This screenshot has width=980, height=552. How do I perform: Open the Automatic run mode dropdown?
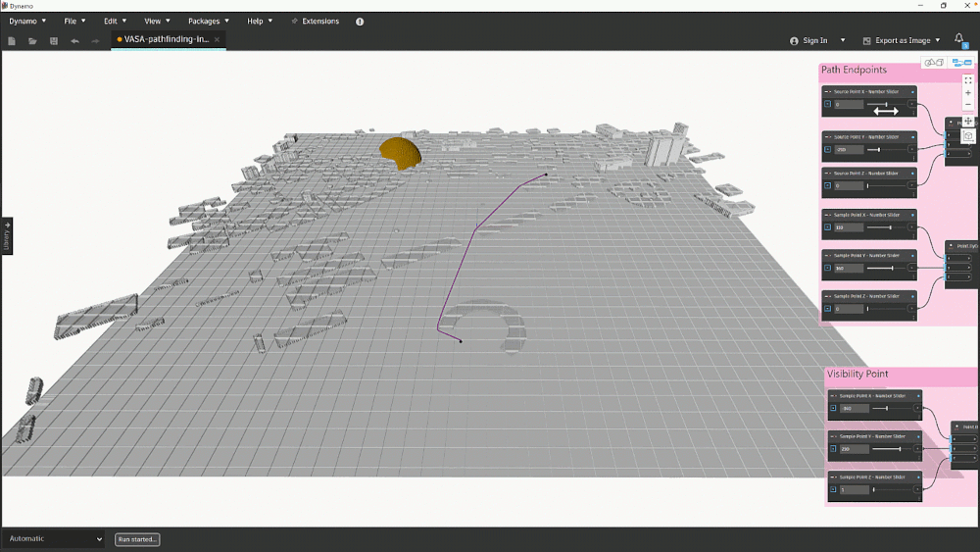(54, 539)
